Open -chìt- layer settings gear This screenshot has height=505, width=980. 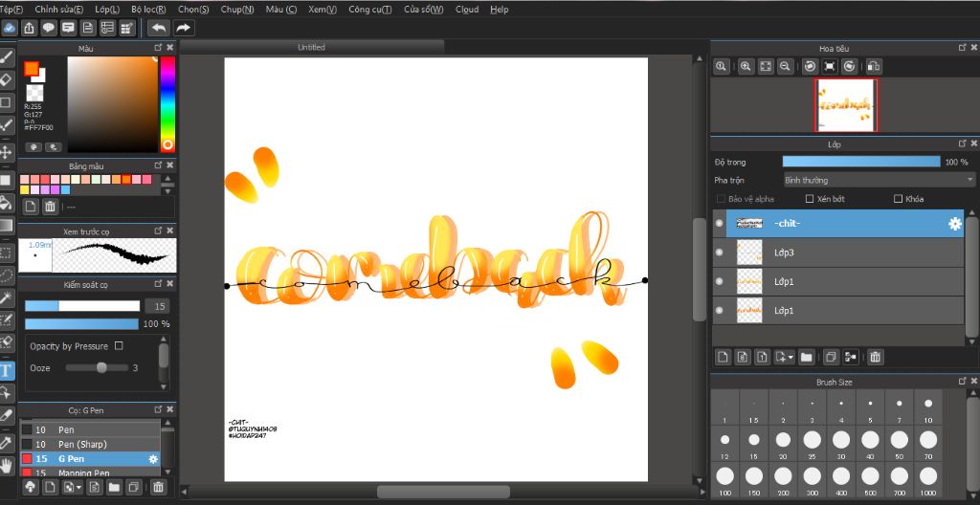click(x=955, y=224)
